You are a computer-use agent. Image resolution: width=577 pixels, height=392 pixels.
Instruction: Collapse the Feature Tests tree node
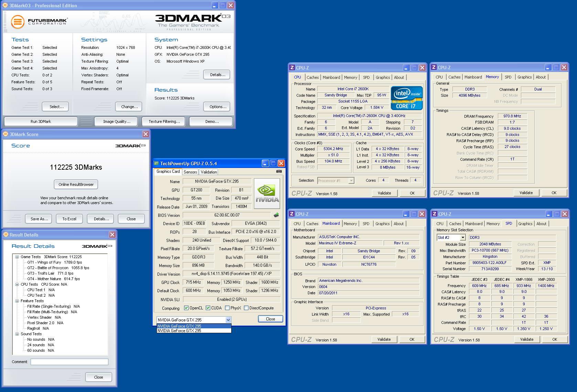[x=17, y=301]
